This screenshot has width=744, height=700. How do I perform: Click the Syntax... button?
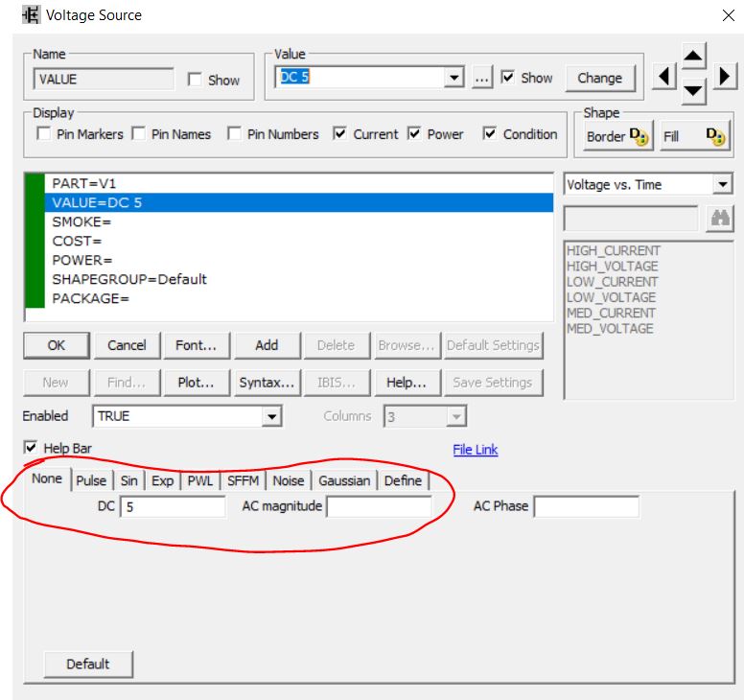pyautogui.click(x=267, y=383)
